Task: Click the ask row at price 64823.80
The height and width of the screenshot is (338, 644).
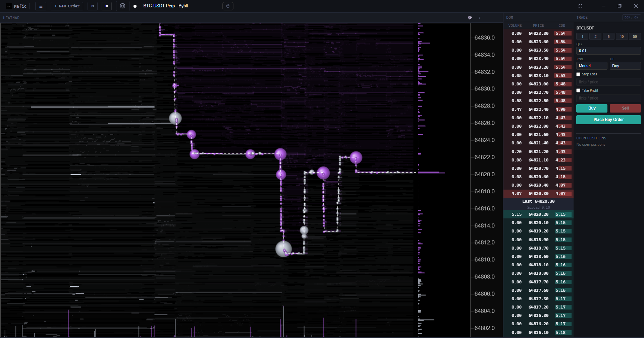Action: coord(538,33)
